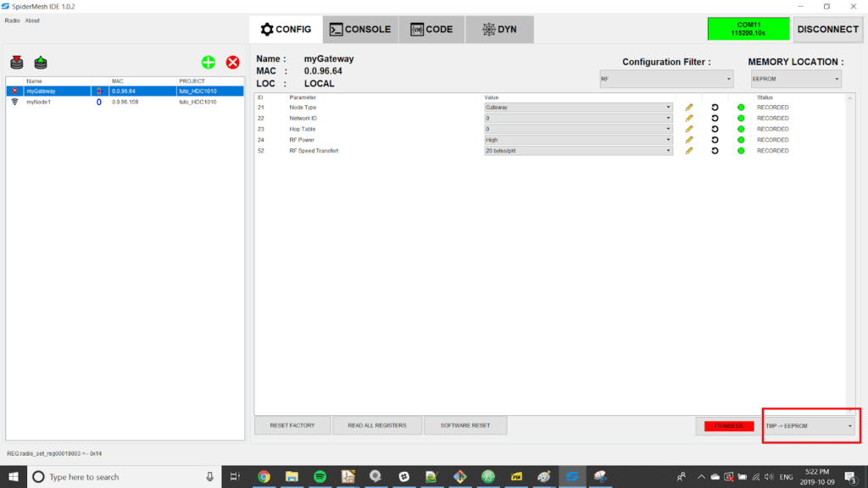Click the myNode1 MAC 0.0.96.159 cell

125,102
